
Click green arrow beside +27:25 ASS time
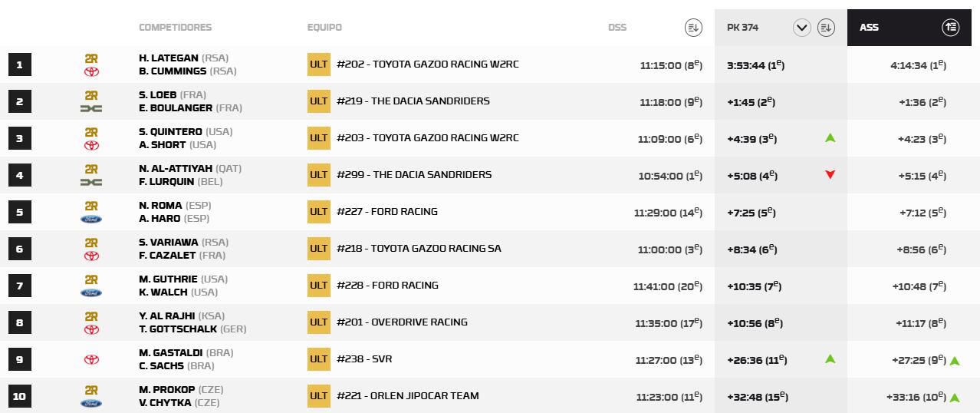pos(955,361)
